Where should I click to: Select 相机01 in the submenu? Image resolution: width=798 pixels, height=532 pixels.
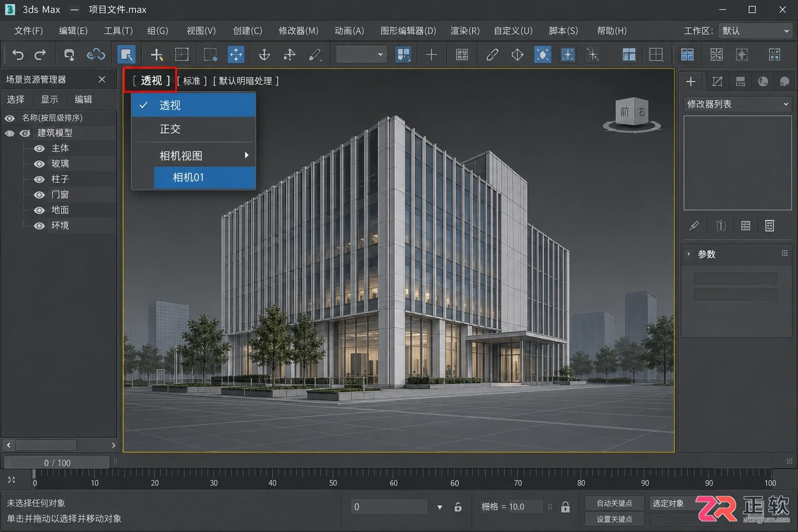click(204, 177)
